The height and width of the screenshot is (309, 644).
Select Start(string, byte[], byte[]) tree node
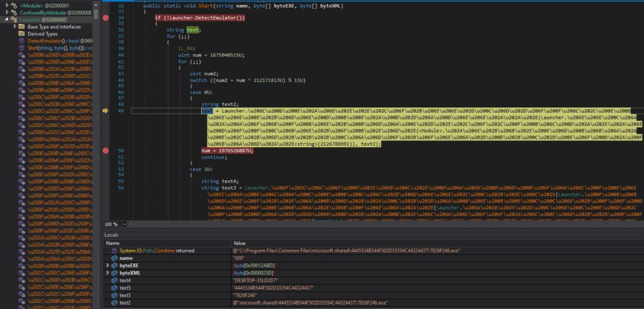pyautogui.click(x=60, y=48)
